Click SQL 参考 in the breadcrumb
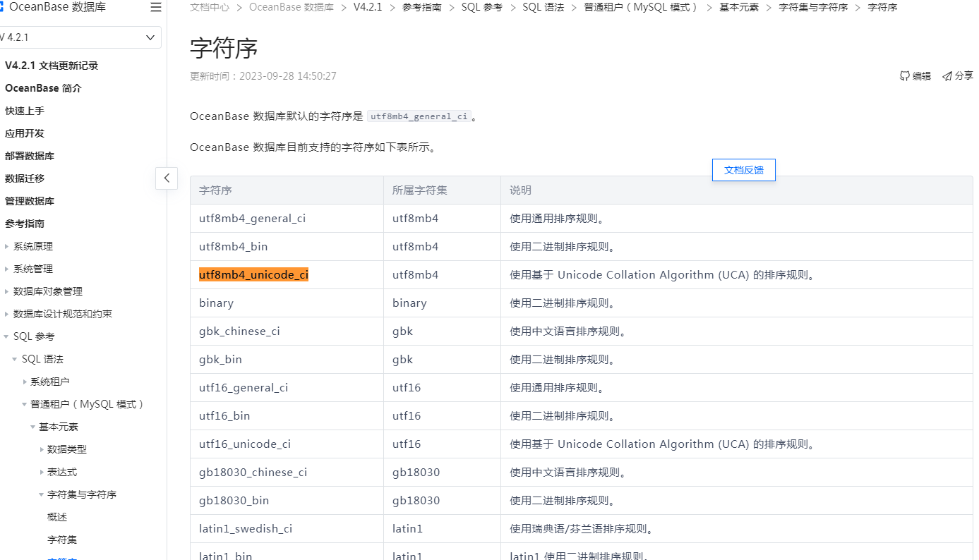Viewport: 979px width, 560px height. (x=482, y=7)
